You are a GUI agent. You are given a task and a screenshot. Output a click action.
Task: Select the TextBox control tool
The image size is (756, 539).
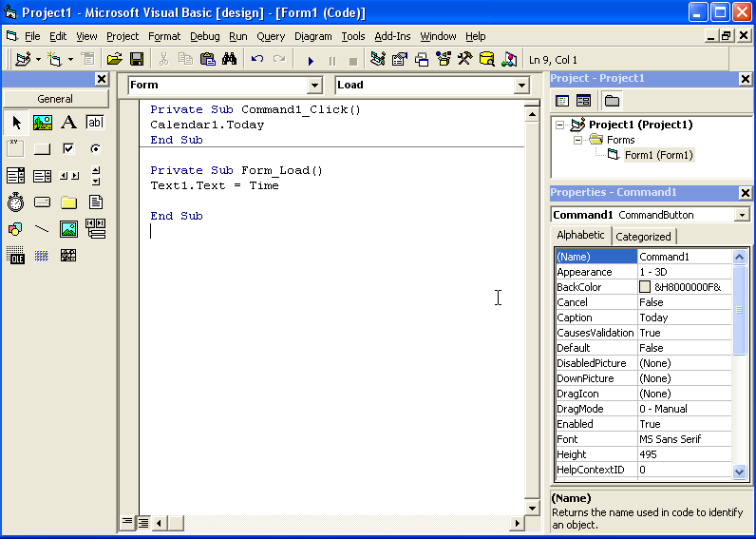[x=95, y=123]
